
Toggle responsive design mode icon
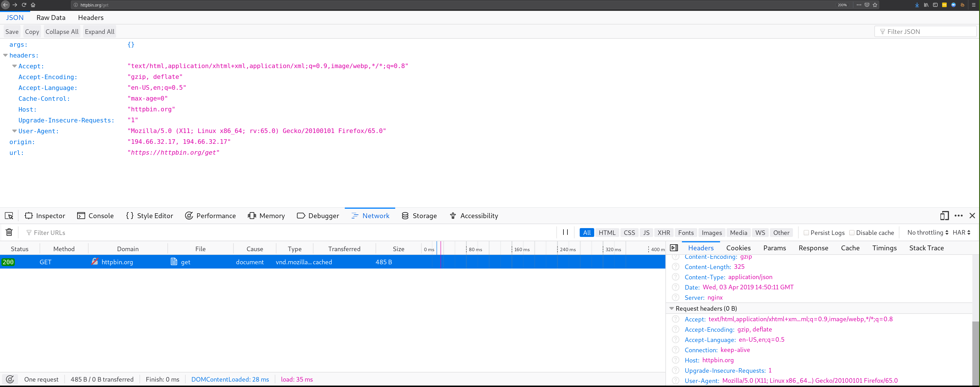click(944, 216)
